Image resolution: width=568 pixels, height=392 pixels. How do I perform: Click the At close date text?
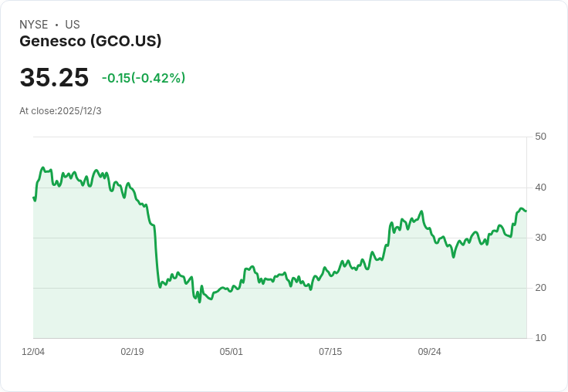click(60, 111)
